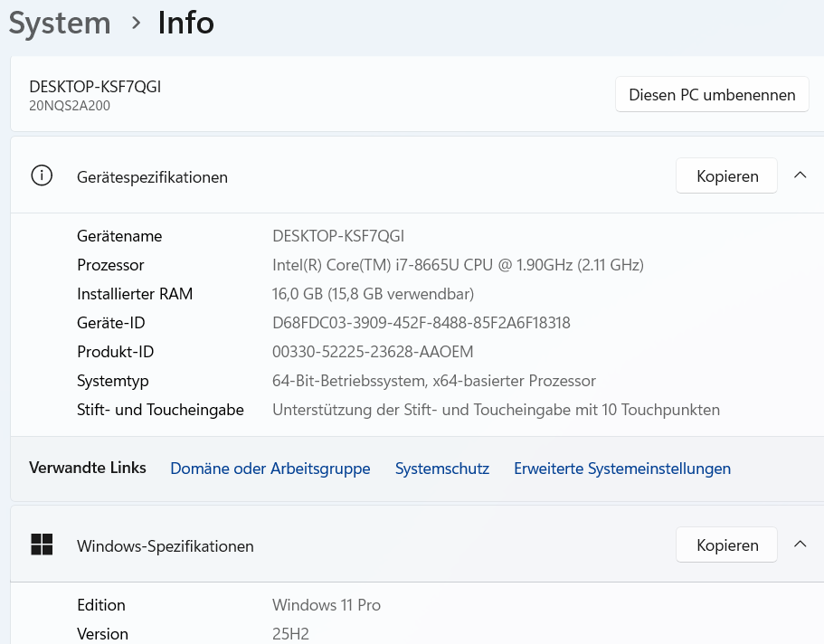Click the Version label
Viewport: 824px width, 644px height.
pyautogui.click(x=102, y=634)
